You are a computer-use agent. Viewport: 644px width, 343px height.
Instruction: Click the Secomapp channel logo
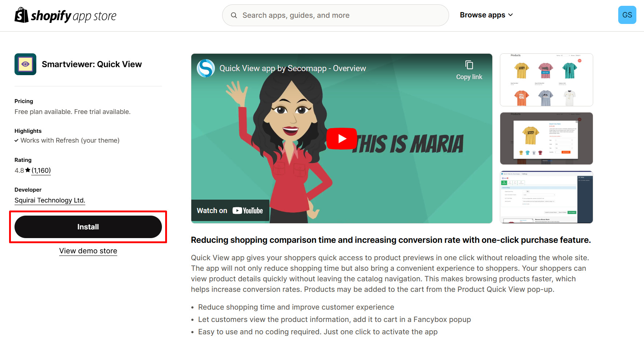coord(206,68)
